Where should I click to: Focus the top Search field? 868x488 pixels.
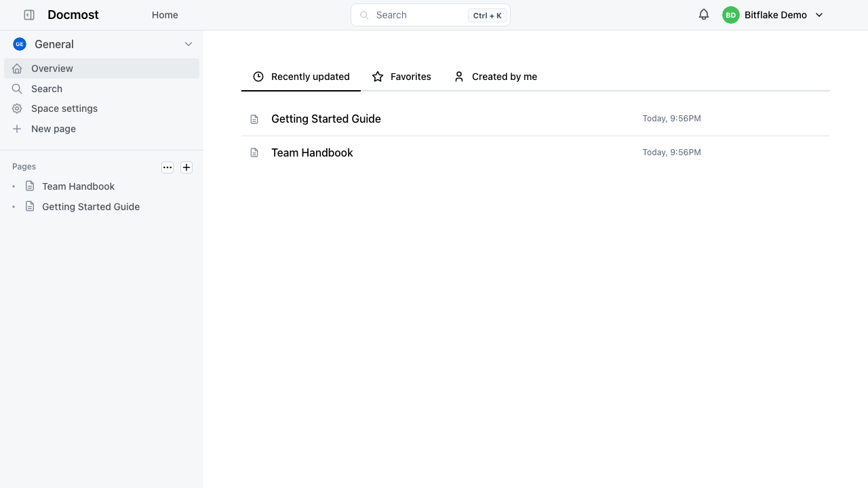point(431,15)
